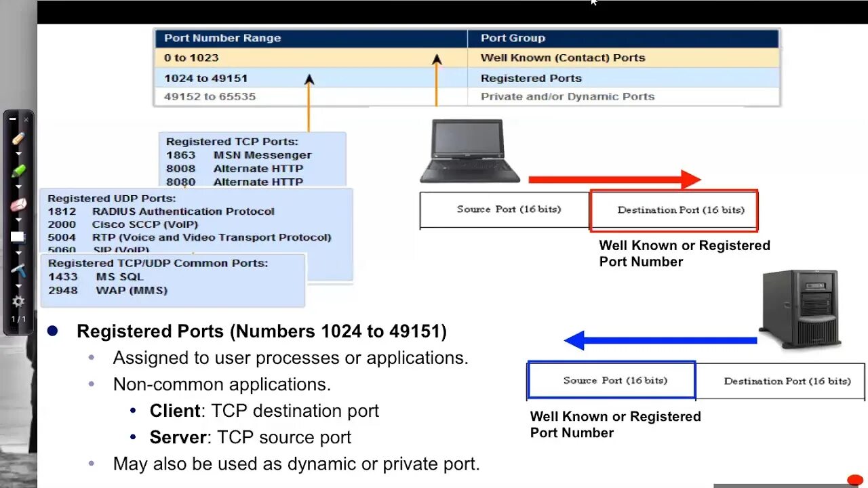Expand options arrow below the highlighter tool

tap(18, 186)
